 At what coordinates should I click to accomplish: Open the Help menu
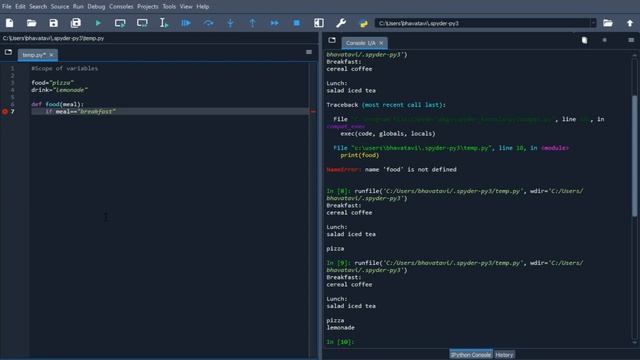(x=202, y=7)
